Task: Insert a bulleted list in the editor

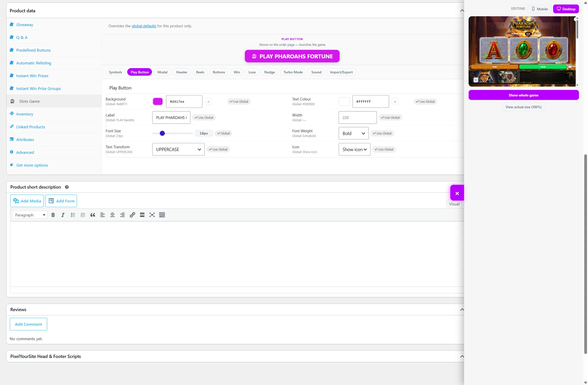Action: [x=73, y=215]
